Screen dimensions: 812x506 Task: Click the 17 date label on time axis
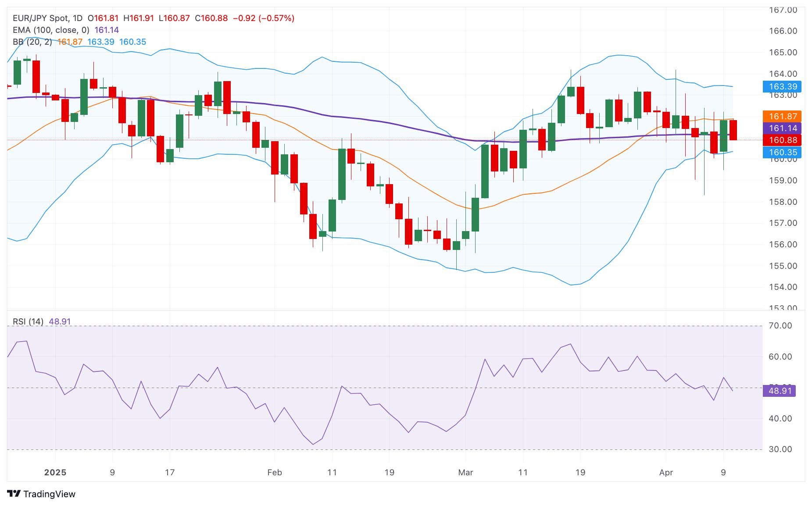(170, 472)
